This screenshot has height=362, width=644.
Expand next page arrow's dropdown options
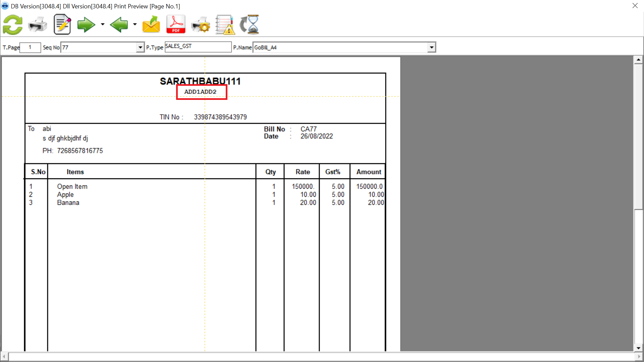click(x=102, y=24)
